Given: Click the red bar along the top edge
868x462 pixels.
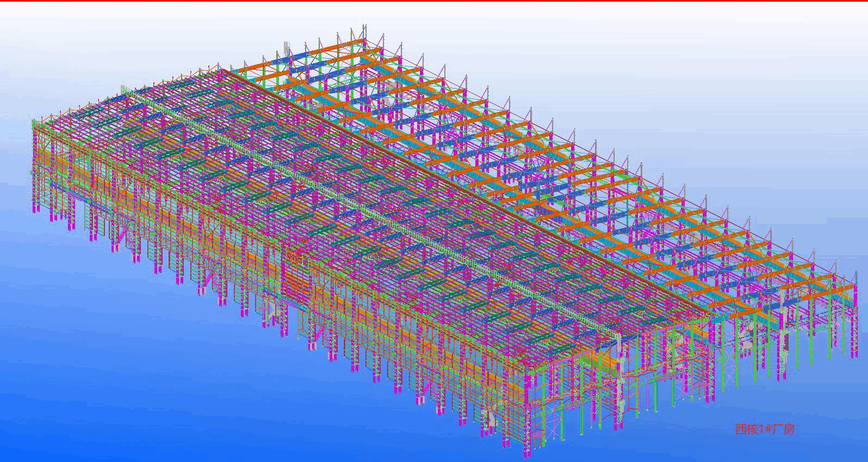Looking at the screenshot, I should 434,1.
